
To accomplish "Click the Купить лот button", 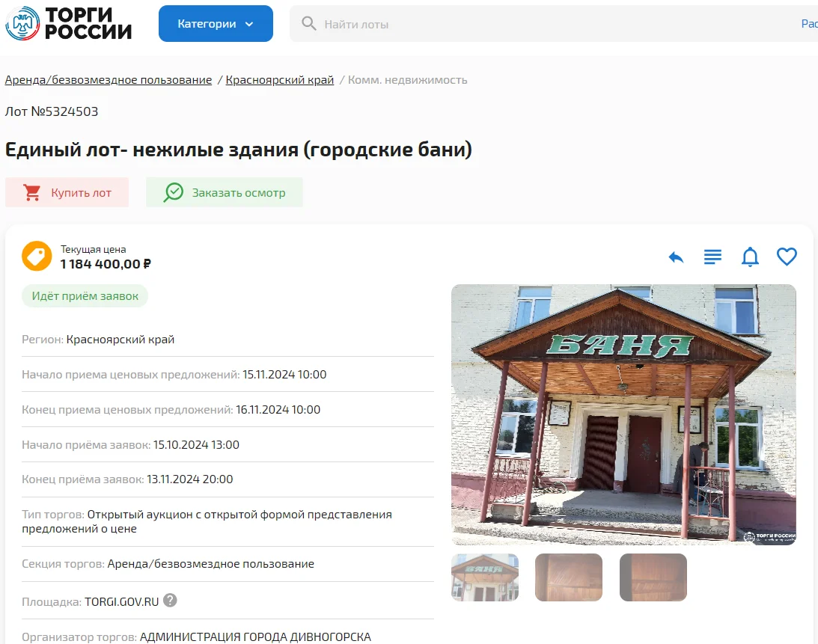I will click(x=67, y=192).
